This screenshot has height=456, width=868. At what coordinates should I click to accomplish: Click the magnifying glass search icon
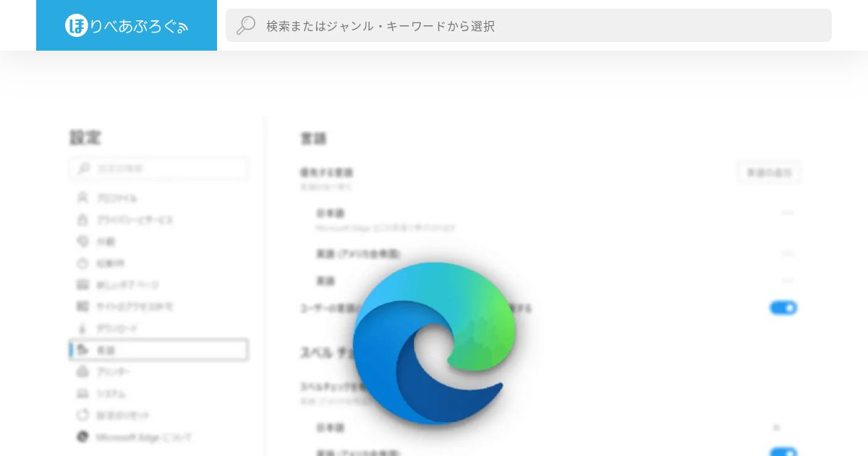point(246,25)
